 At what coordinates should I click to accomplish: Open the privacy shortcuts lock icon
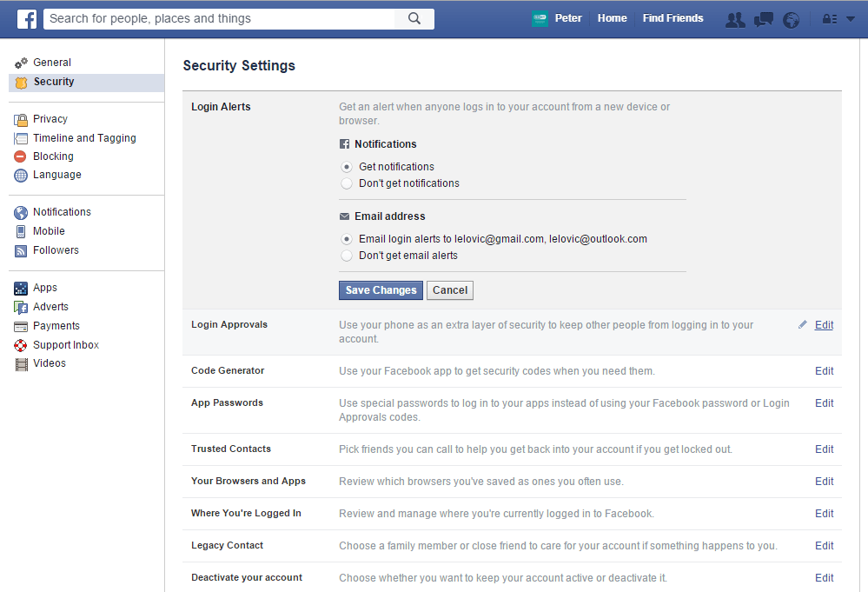click(829, 19)
